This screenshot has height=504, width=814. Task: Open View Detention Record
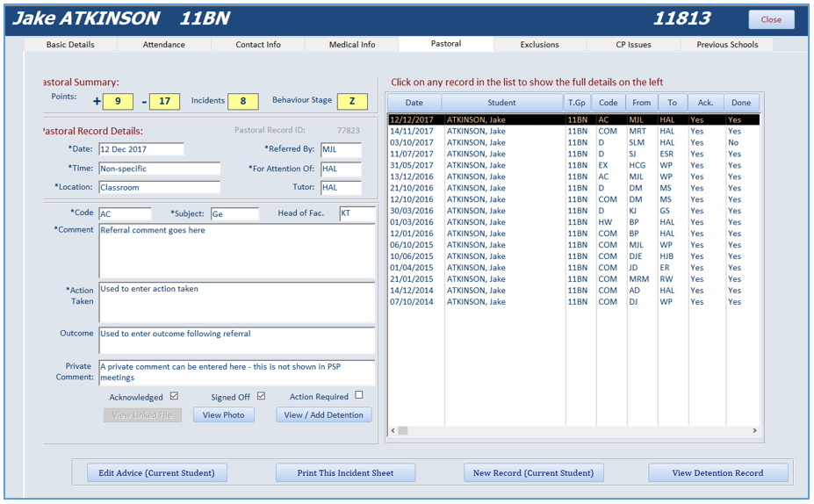coord(718,473)
